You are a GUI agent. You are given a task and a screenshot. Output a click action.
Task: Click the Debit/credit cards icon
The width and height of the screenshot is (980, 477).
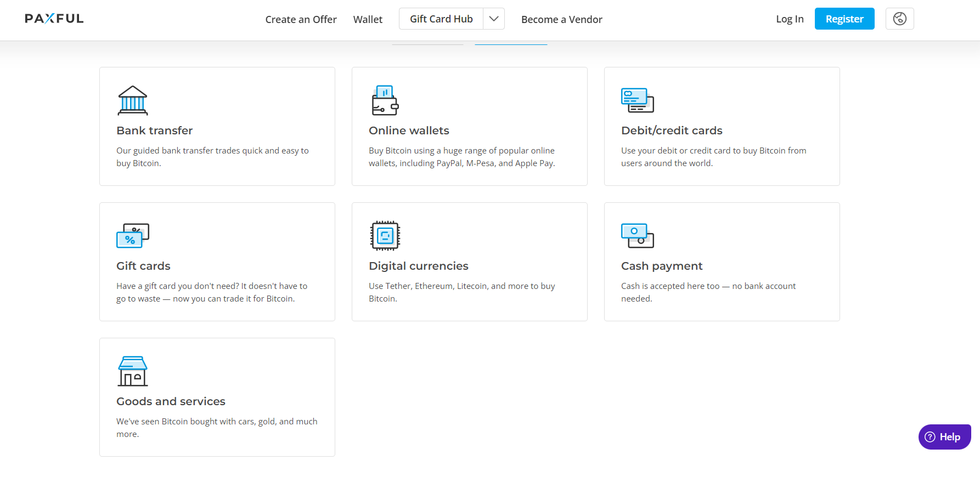pos(638,100)
